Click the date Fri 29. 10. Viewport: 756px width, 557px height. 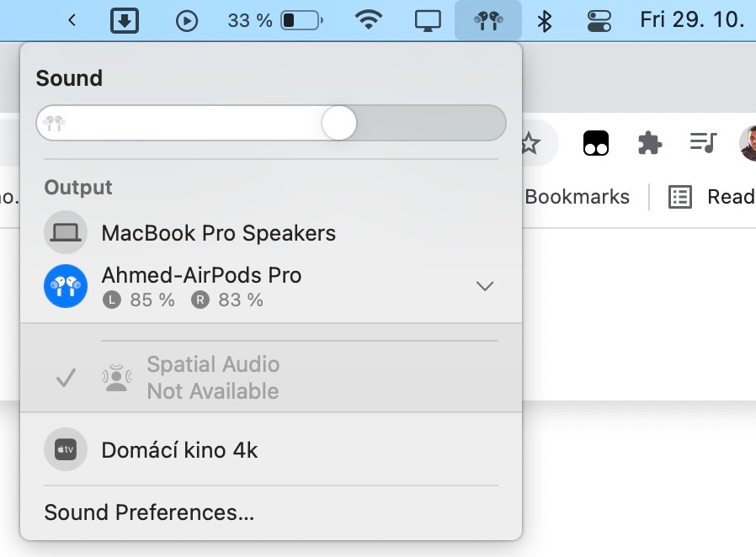692,20
